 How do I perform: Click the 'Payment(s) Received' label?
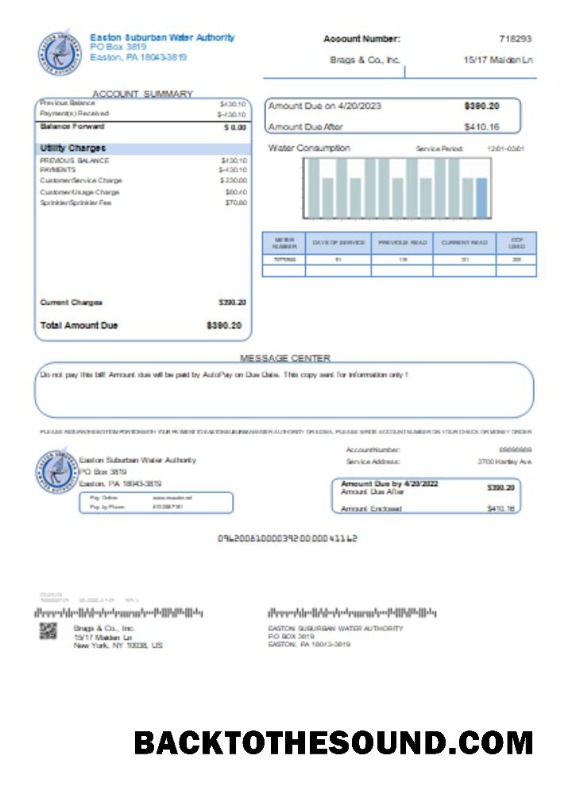74,113
